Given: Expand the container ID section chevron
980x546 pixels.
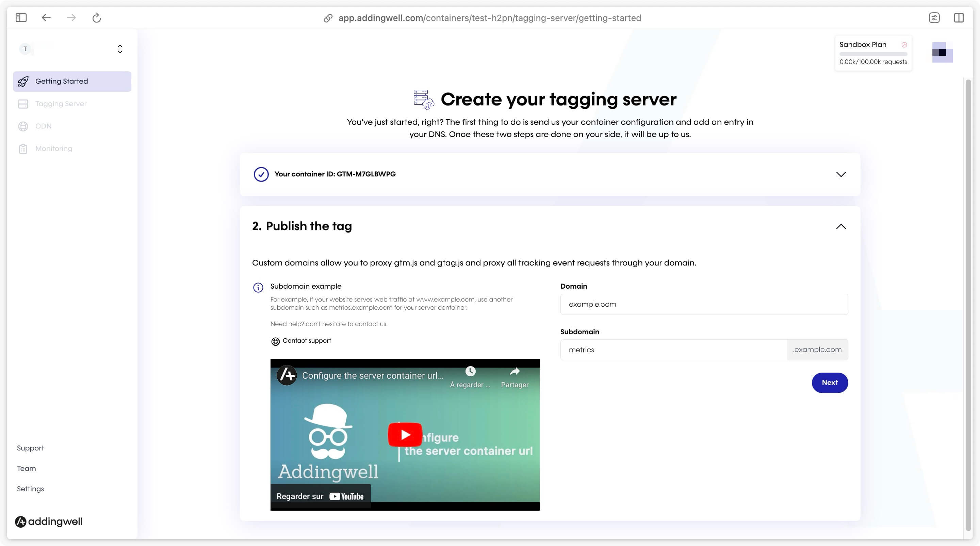Looking at the screenshot, I should pyautogui.click(x=841, y=174).
